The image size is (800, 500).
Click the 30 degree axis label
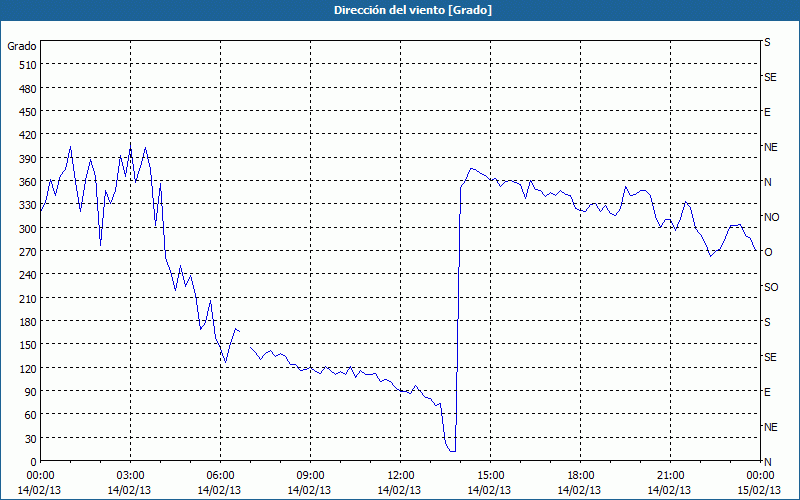point(31,439)
